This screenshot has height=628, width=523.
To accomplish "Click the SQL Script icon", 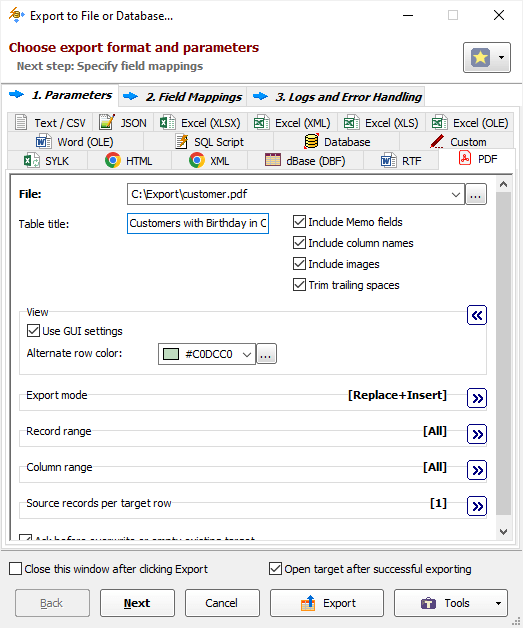I will coord(182,142).
